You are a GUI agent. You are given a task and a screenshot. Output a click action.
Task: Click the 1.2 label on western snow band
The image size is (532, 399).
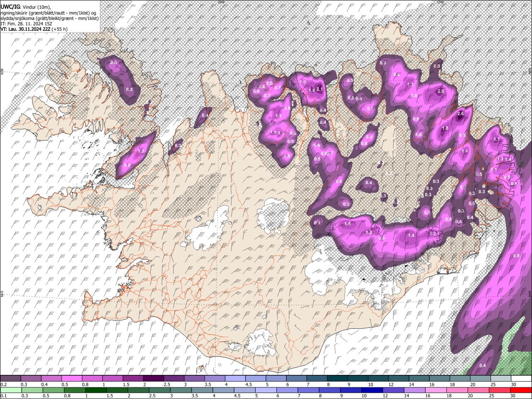click(x=141, y=151)
